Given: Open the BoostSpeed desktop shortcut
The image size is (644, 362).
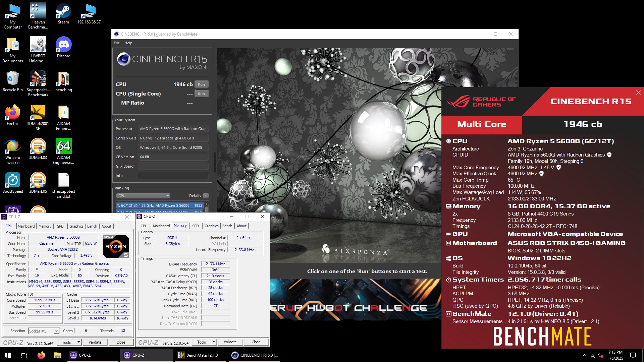Looking at the screenshot, I should click(12, 183).
